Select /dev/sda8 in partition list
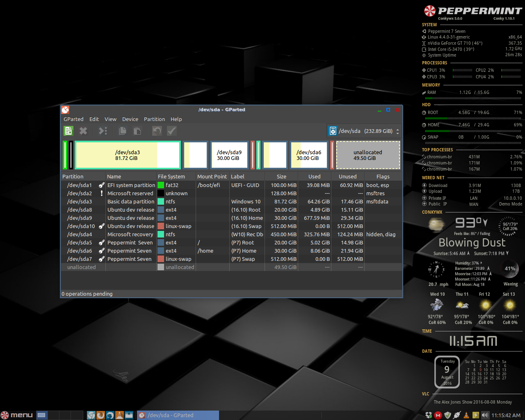The width and height of the screenshot is (525, 420). click(231, 210)
